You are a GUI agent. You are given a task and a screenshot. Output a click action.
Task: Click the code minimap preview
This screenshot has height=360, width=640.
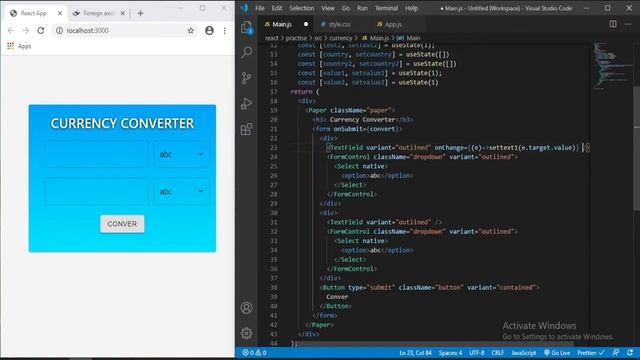612,65
